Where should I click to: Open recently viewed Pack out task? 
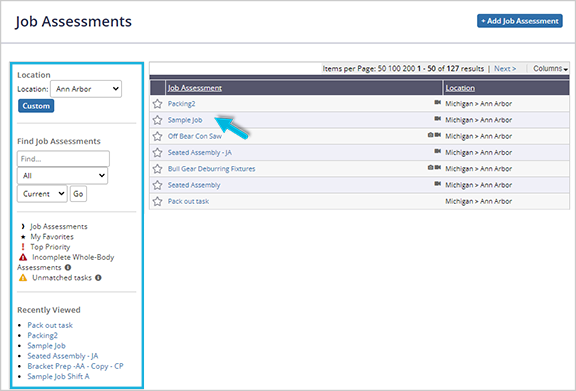50,325
